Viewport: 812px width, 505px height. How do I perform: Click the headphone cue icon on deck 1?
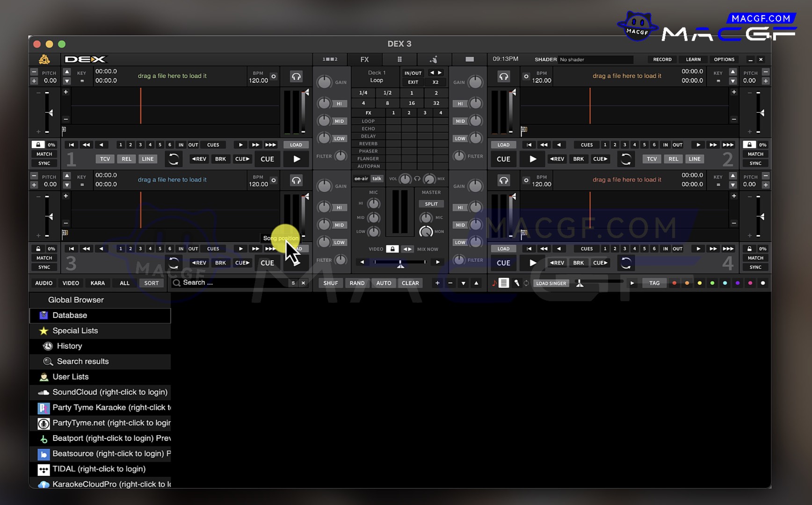(x=296, y=77)
